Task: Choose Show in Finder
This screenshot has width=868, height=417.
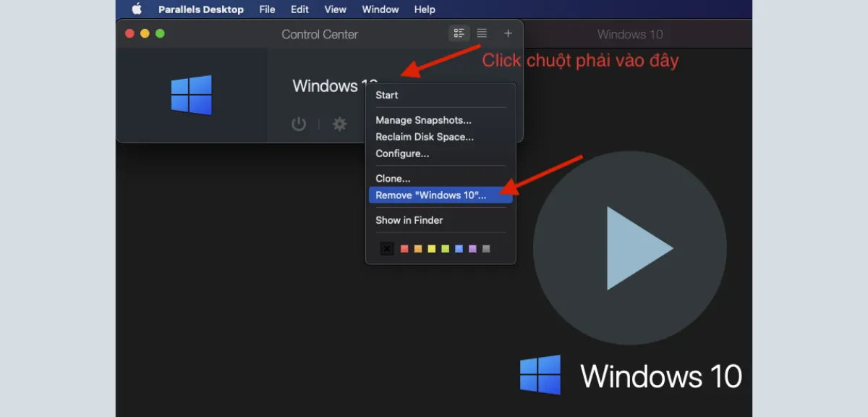Action: [409, 220]
